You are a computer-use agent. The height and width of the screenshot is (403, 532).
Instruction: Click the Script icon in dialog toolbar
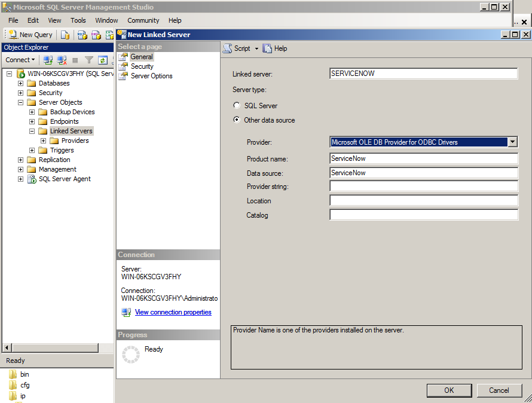[x=227, y=48]
